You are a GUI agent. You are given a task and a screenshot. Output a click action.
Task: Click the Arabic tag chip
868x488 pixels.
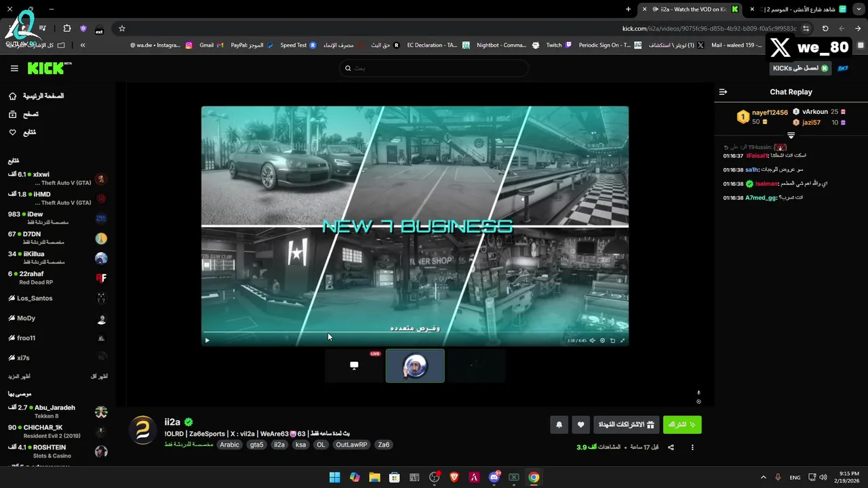[x=230, y=445]
